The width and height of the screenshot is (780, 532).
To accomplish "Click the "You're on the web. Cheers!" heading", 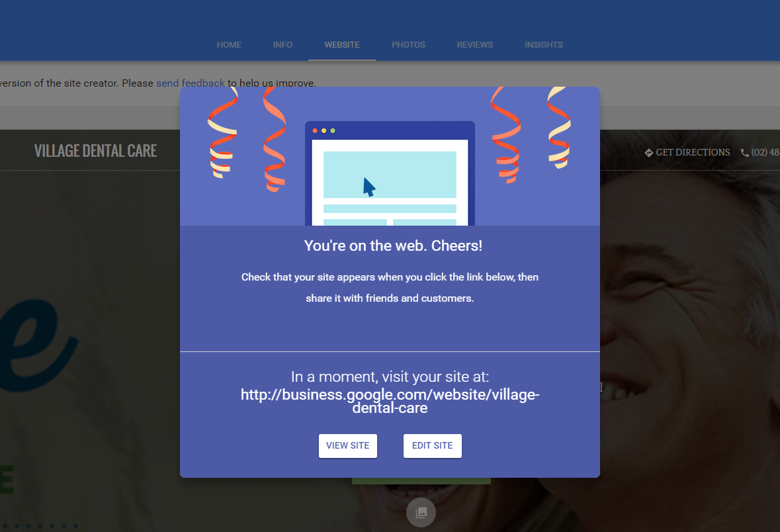I will click(x=393, y=245).
